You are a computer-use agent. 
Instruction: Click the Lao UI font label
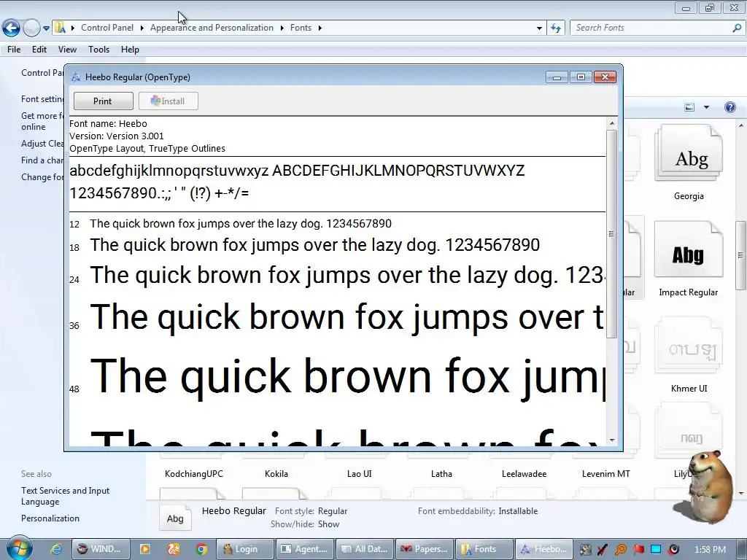pos(359,474)
